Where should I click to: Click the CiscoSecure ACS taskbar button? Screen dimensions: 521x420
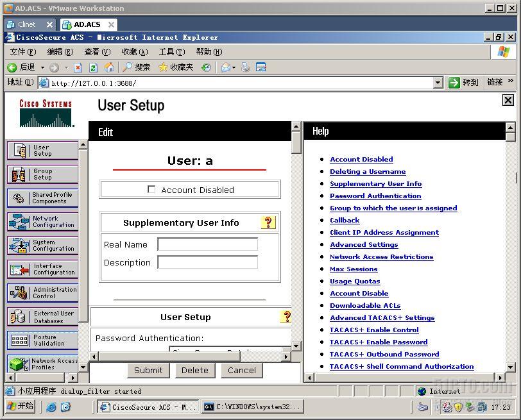click(x=148, y=407)
